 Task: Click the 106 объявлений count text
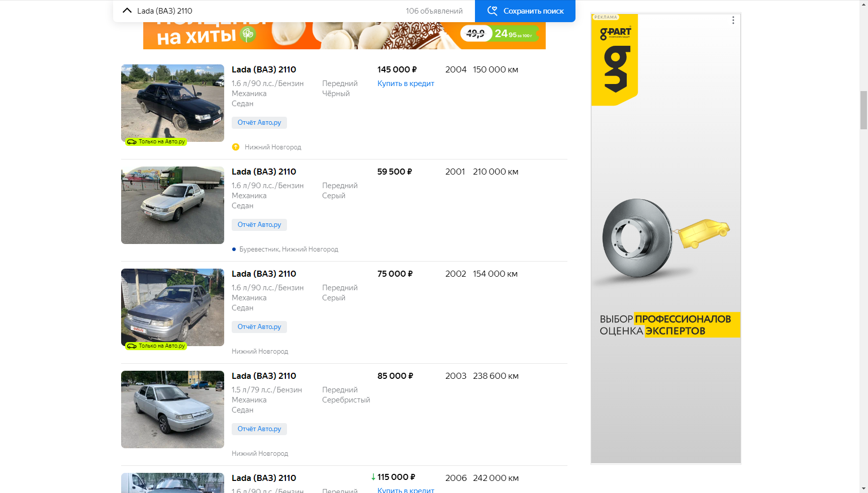pos(434,11)
